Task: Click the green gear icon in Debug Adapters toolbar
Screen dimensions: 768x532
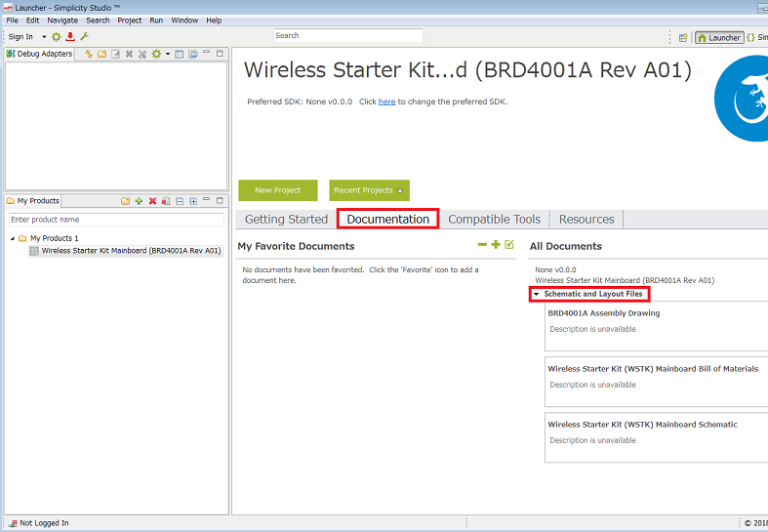Action: [x=156, y=54]
